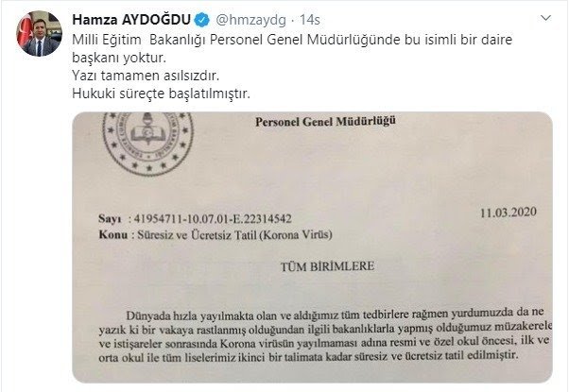The image size is (569, 392).
Task: Click the Sayı reference number 41954711-10.07.01-E.22314542
Action: click(213, 218)
